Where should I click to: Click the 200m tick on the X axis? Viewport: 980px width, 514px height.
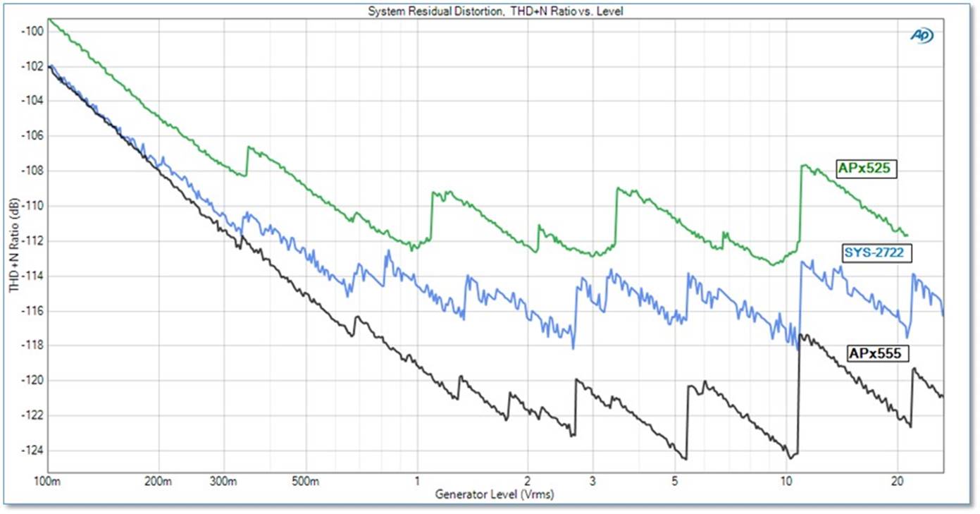[x=159, y=482]
